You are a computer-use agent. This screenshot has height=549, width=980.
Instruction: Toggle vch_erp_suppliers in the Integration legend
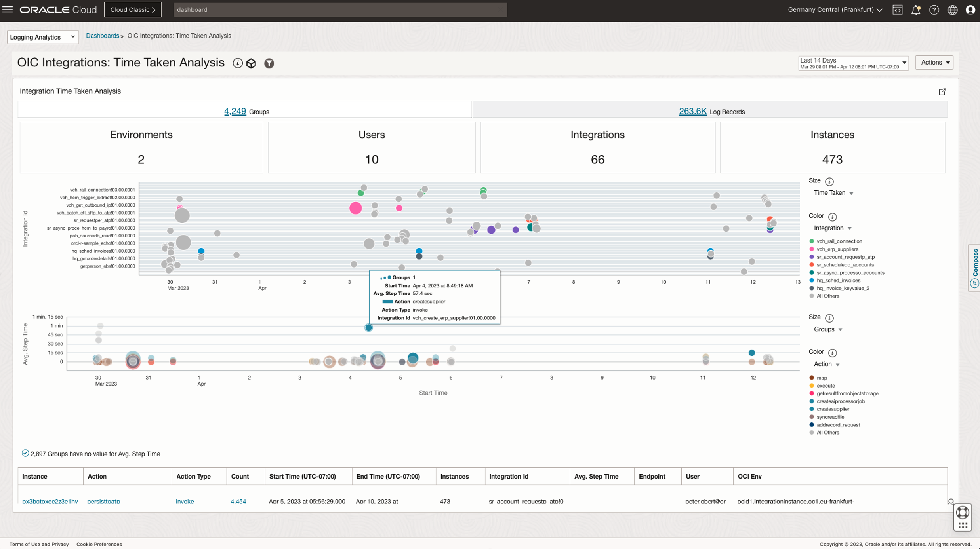tap(837, 249)
